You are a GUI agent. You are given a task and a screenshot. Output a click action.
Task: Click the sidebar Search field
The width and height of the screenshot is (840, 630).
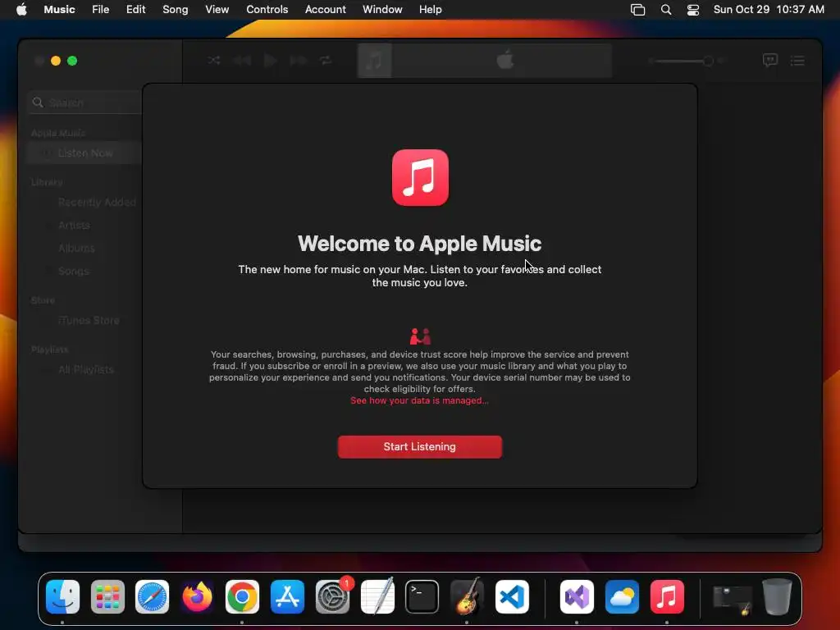(x=85, y=103)
